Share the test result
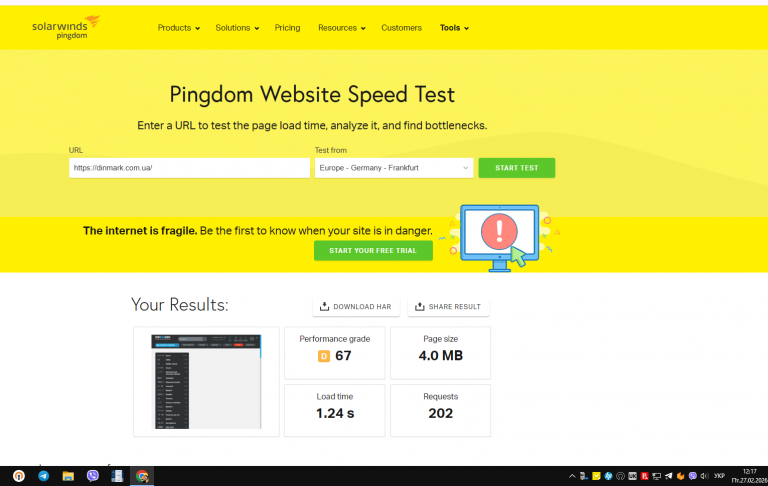768x486 pixels. [448, 307]
